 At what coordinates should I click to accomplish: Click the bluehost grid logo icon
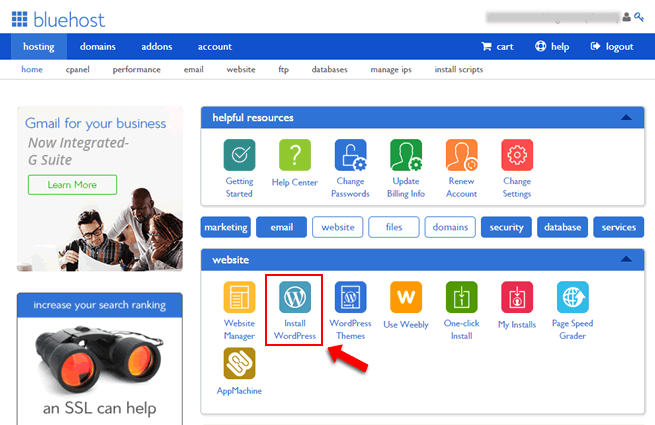point(19,19)
